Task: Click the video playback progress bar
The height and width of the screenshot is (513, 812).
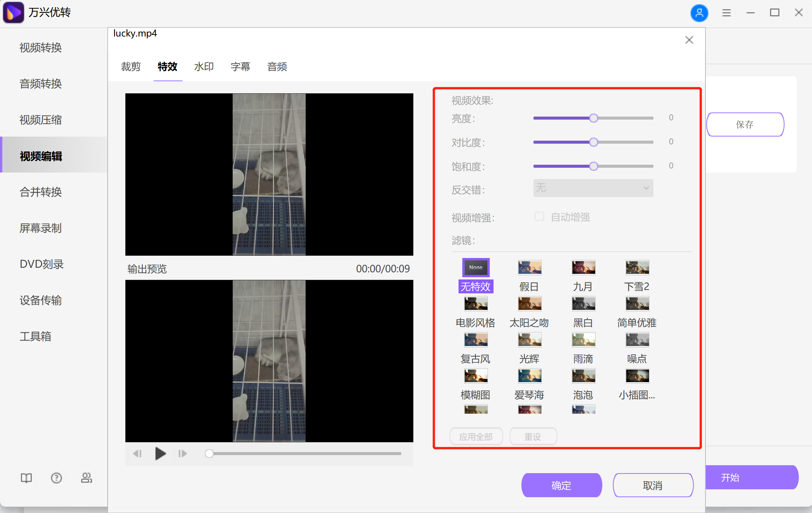Action: point(305,454)
